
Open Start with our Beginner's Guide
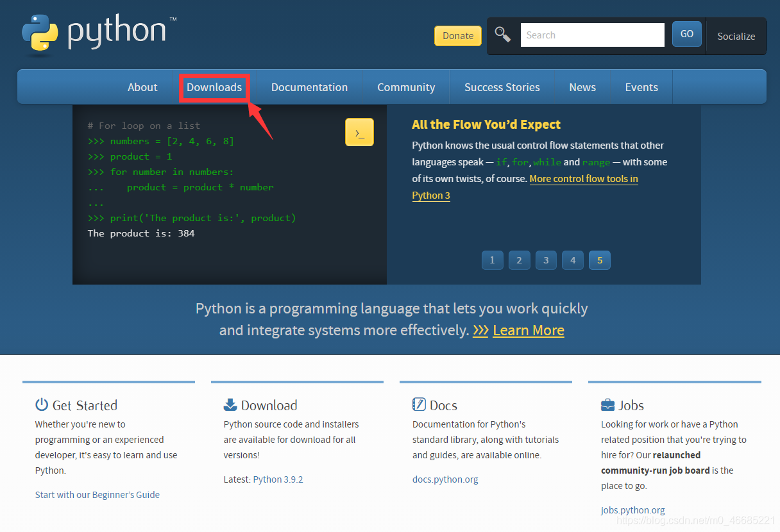click(x=97, y=495)
